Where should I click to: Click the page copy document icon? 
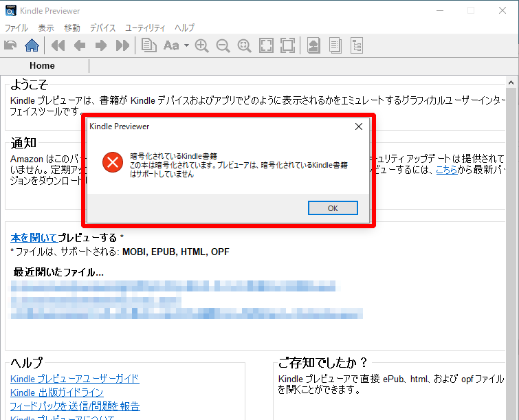(x=149, y=45)
